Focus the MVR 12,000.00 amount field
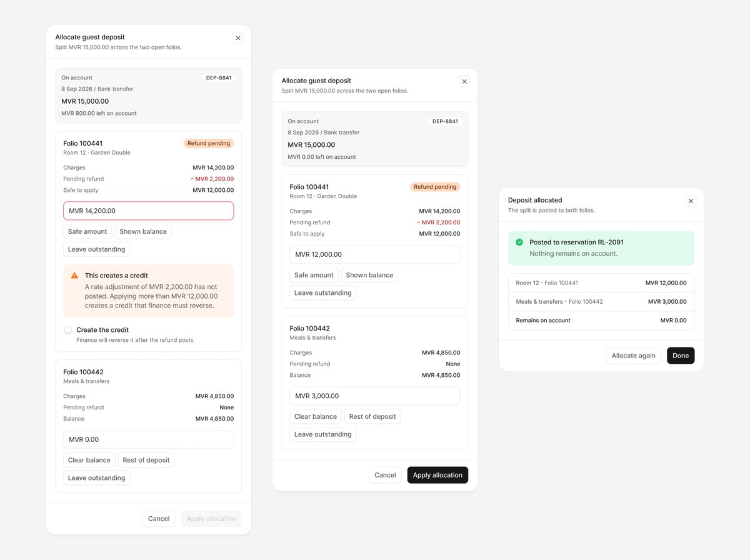 tap(375, 254)
